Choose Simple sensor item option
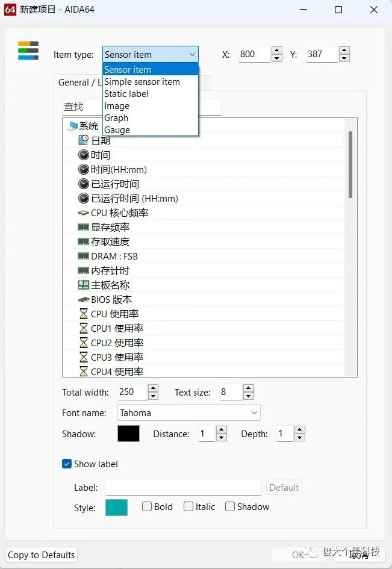 click(151, 82)
